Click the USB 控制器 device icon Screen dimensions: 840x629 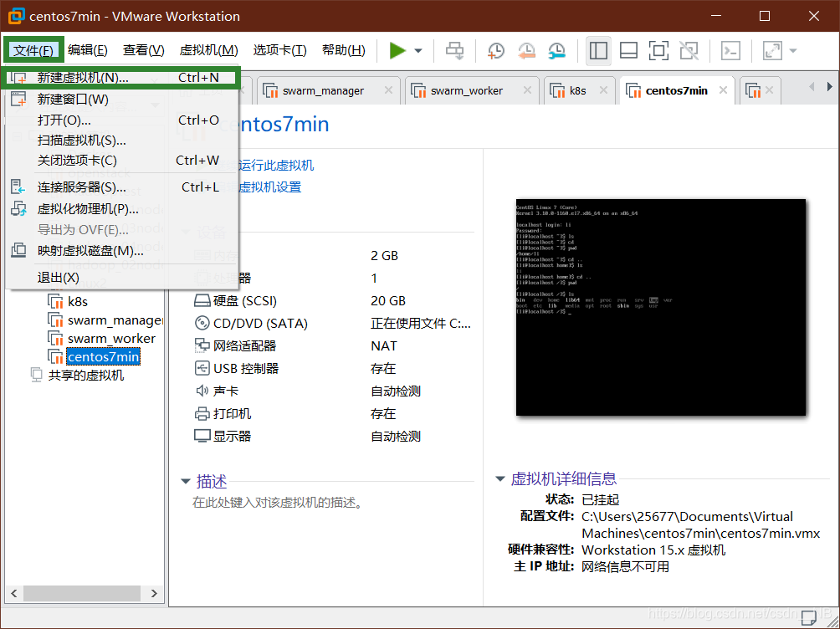pos(202,368)
